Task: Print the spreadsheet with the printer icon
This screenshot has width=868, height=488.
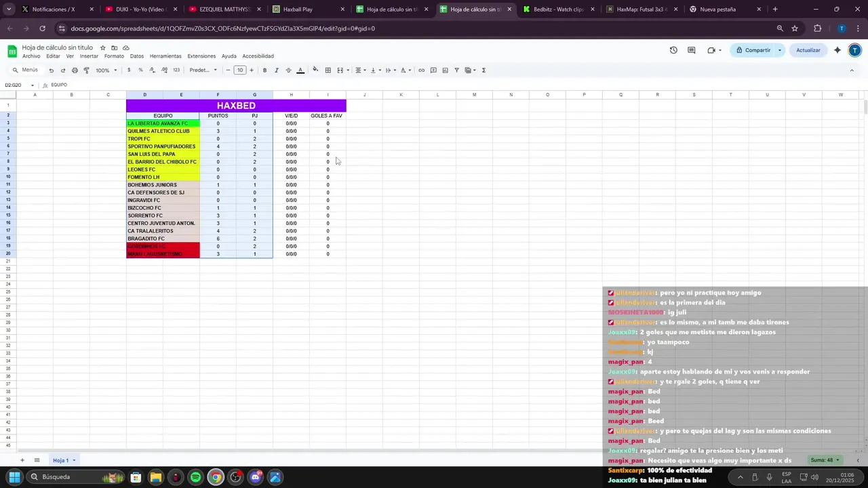Action: pos(75,70)
